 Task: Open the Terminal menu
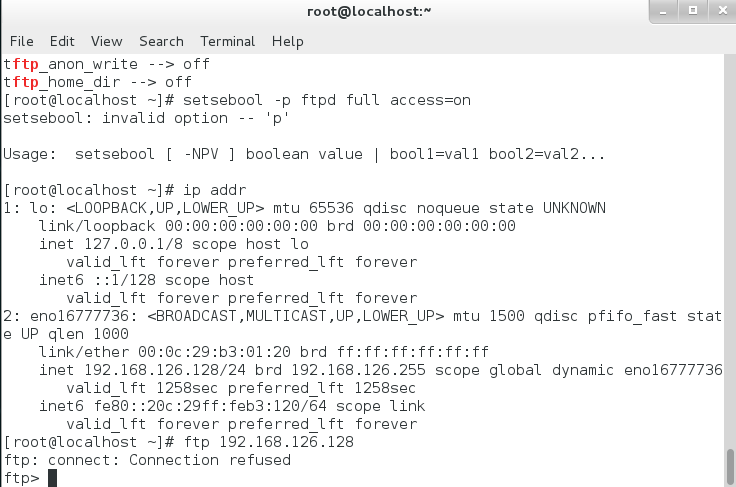(x=228, y=41)
